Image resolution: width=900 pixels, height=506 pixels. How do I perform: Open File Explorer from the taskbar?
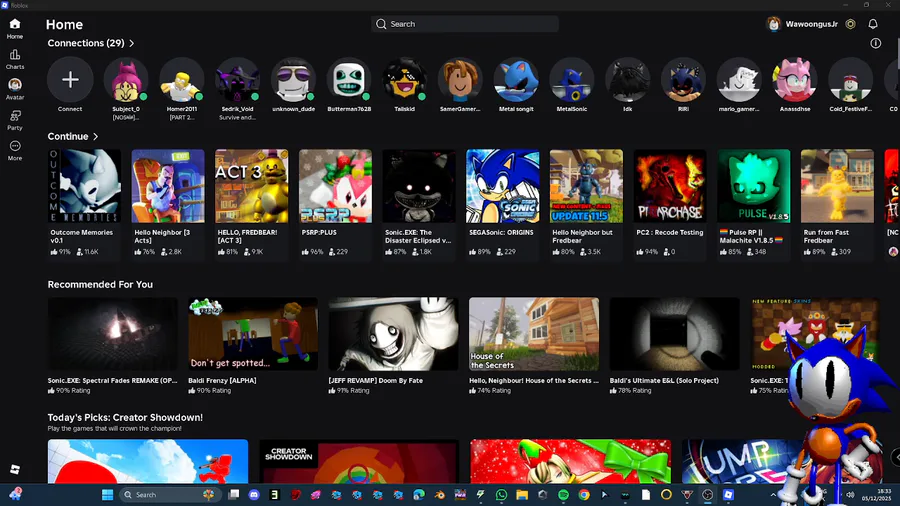522,495
